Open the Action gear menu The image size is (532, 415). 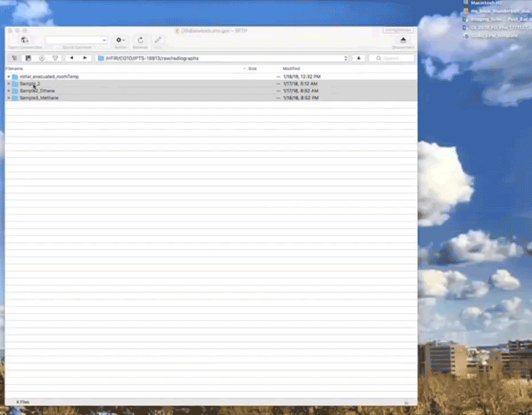(x=120, y=40)
